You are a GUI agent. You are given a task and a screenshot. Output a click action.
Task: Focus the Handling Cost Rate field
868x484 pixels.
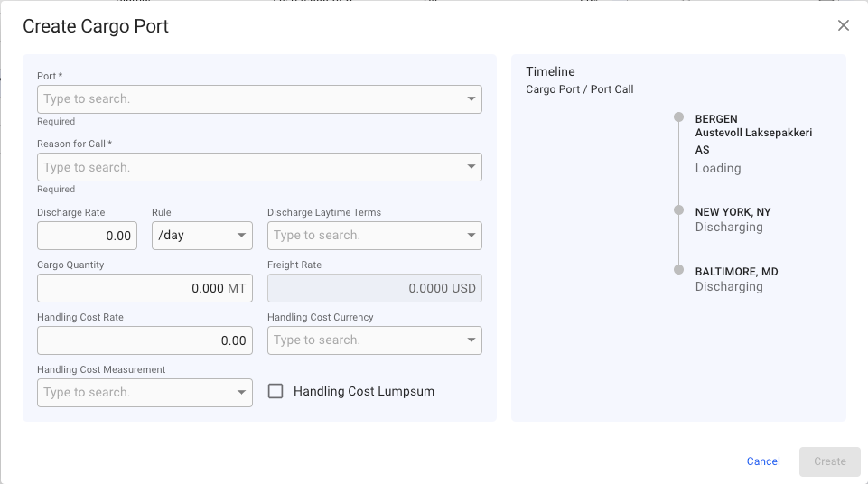pos(145,340)
